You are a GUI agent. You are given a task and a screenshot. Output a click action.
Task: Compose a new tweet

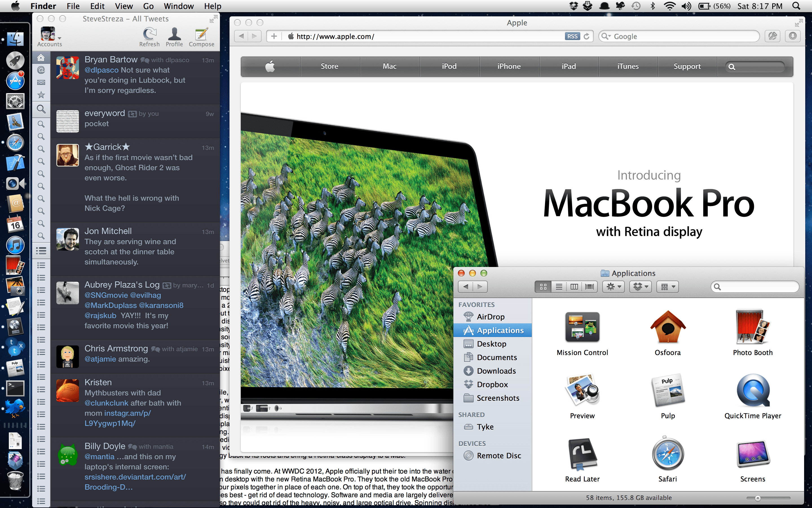pos(201,37)
